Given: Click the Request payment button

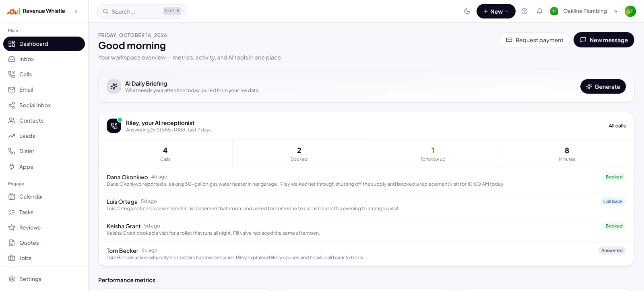Looking at the screenshot, I should 535,40.
